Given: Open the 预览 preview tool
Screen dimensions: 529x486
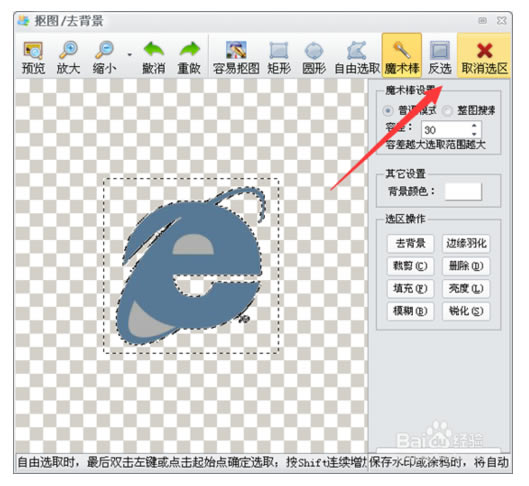Looking at the screenshot, I should 33,58.
